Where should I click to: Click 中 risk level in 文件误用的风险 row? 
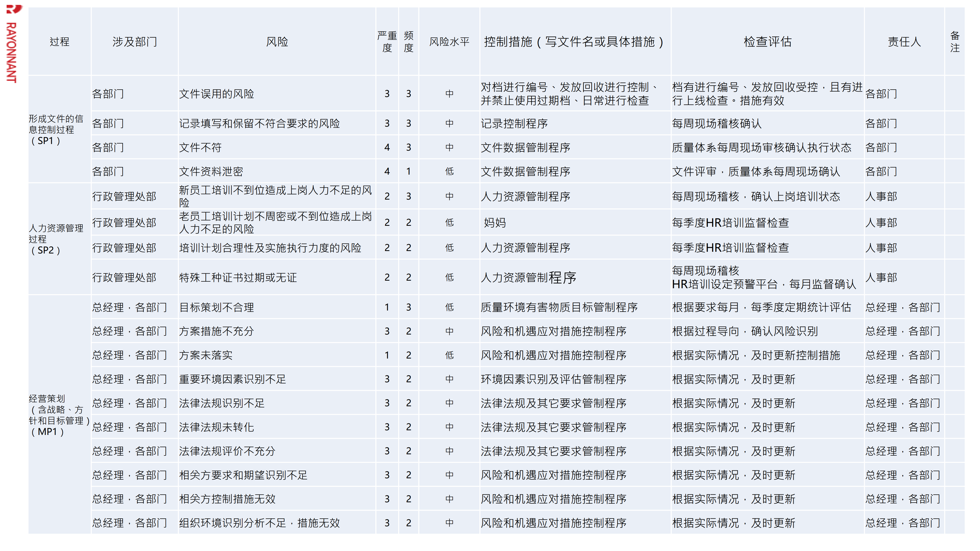point(449,94)
